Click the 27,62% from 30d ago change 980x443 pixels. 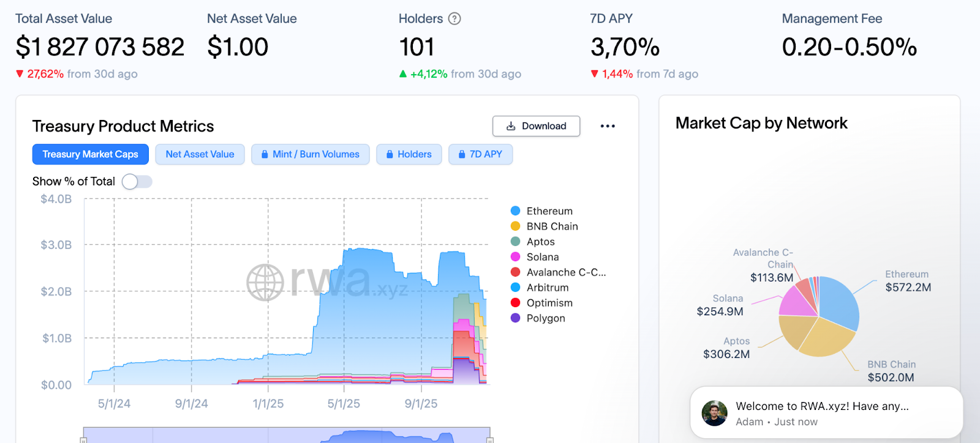click(77, 74)
